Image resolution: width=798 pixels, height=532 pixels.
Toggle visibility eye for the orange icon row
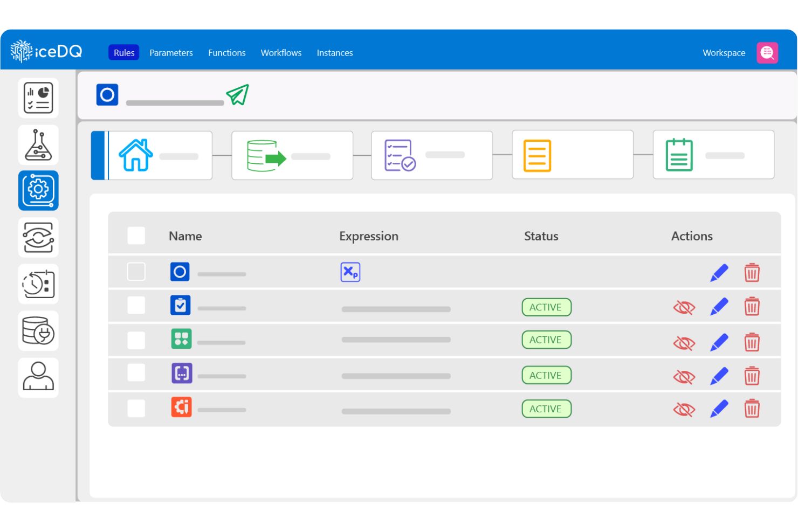click(x=684, y=410)
